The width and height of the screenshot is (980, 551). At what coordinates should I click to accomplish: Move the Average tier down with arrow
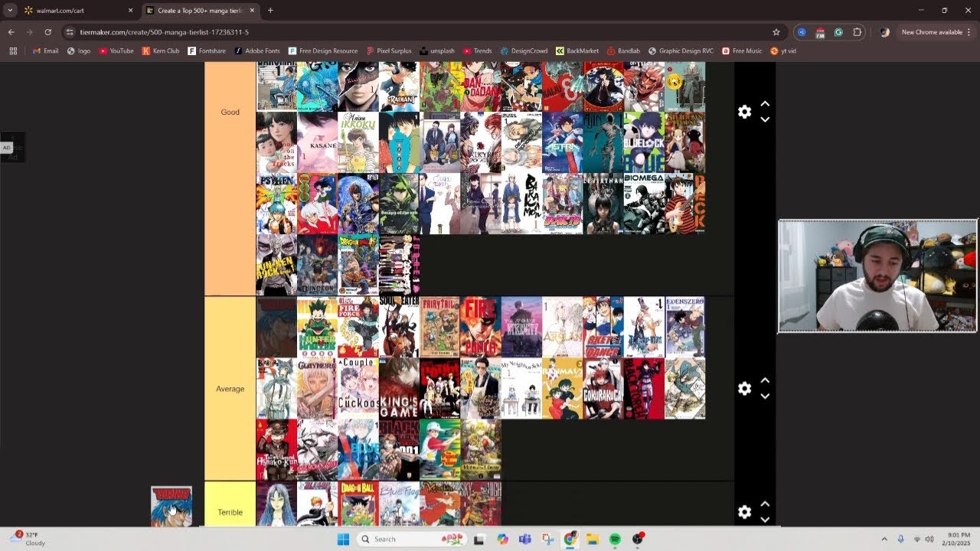pyautogui.click(x=764, y=396)
